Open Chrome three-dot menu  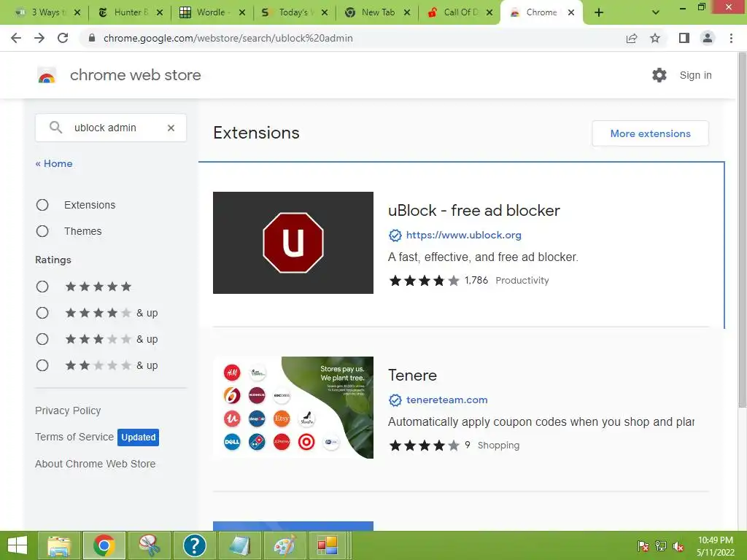(731, 38)
